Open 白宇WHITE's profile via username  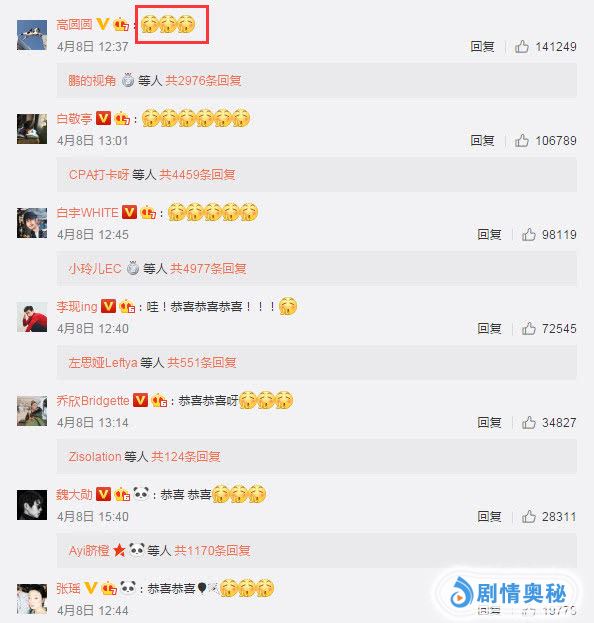(87, 213)
